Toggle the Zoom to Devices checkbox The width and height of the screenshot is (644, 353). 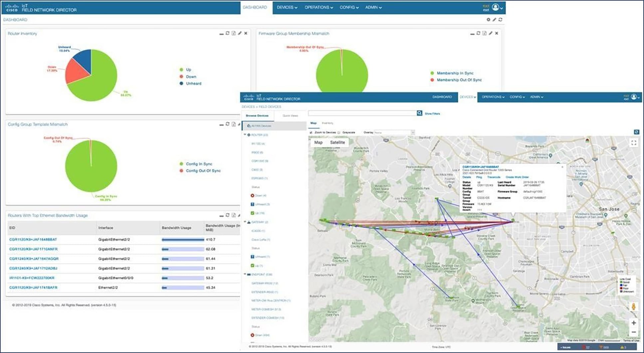pyautogui.click(x=311, y=133)
